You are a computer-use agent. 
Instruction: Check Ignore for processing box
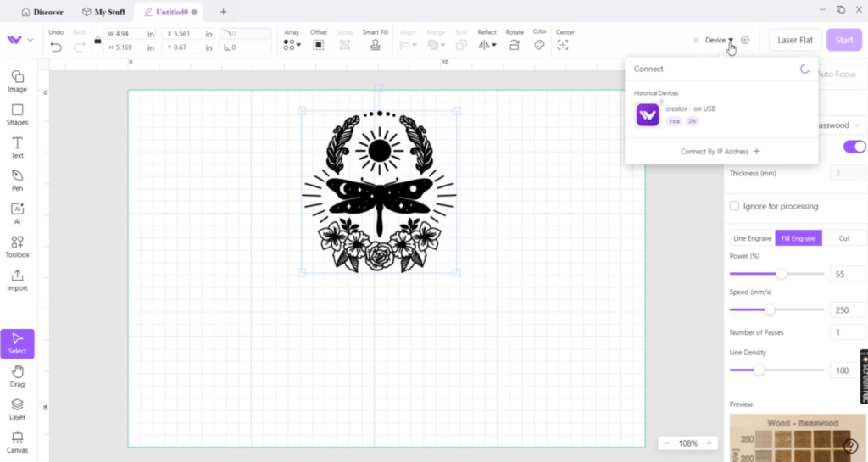click(x=734, y=206)
